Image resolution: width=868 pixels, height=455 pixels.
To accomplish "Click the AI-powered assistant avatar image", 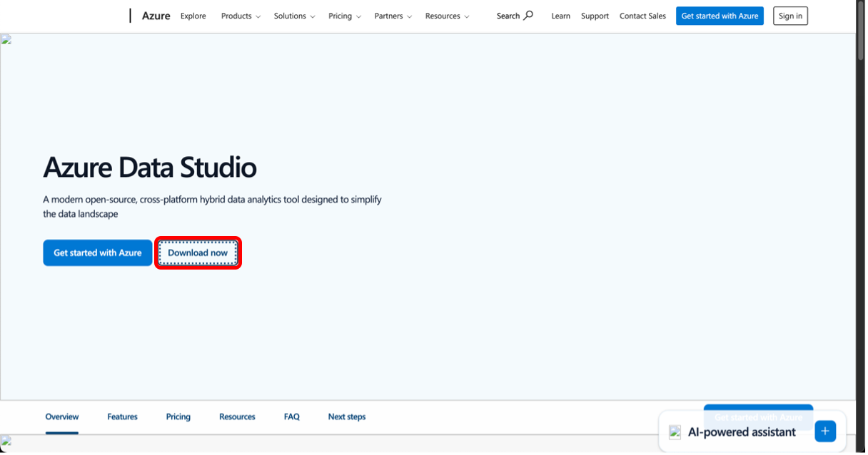I will (x=675, y=432).
